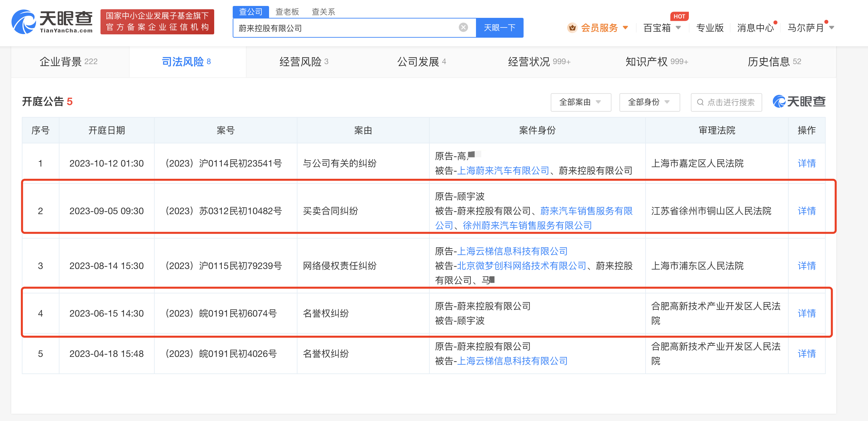Click the HOT badge above 百宝箱
This screenshot has height=421, width=868.
679,16
